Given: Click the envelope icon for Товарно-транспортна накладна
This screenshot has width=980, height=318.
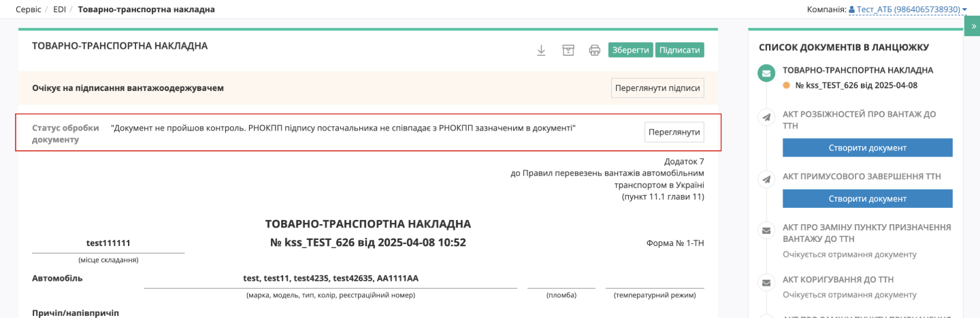Looking at the screenshot, I should (767, 73).
